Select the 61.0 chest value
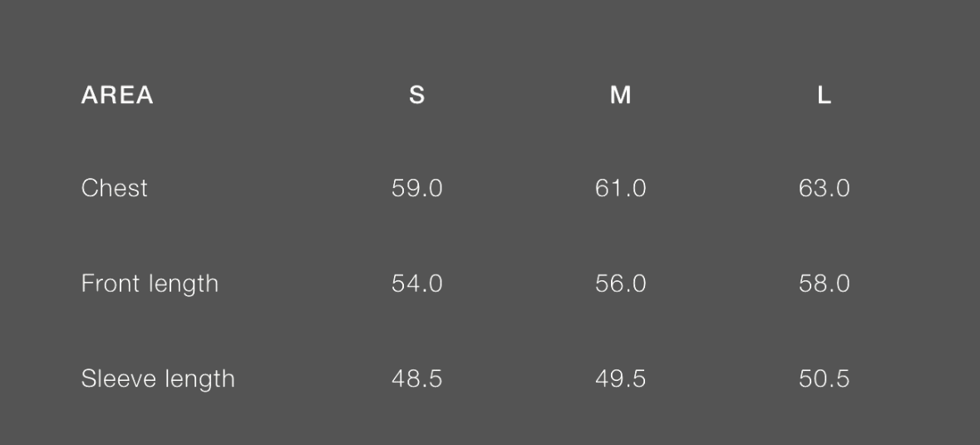Screen dimensions: 980x445 click(620, 189)
